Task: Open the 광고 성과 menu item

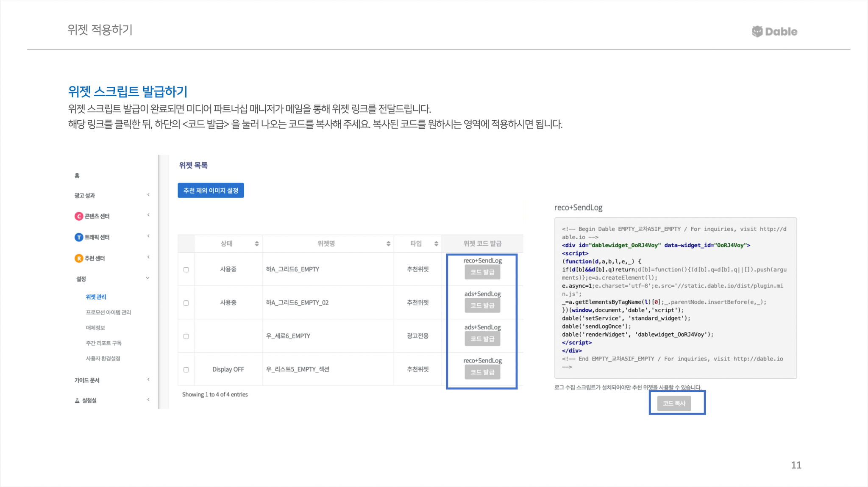Action: pos(85,196)
